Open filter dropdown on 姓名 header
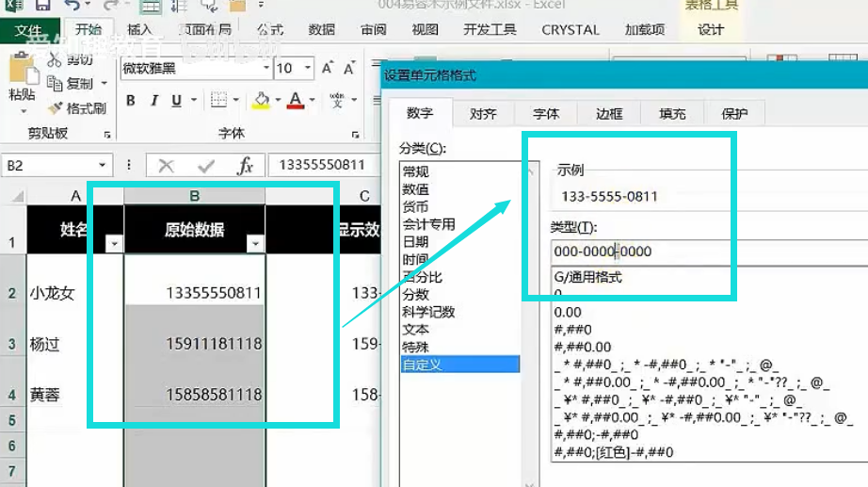 114,243
